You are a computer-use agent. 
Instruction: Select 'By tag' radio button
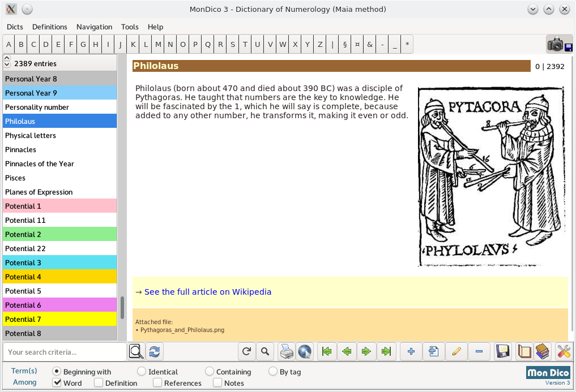click(x=273, y=372)
